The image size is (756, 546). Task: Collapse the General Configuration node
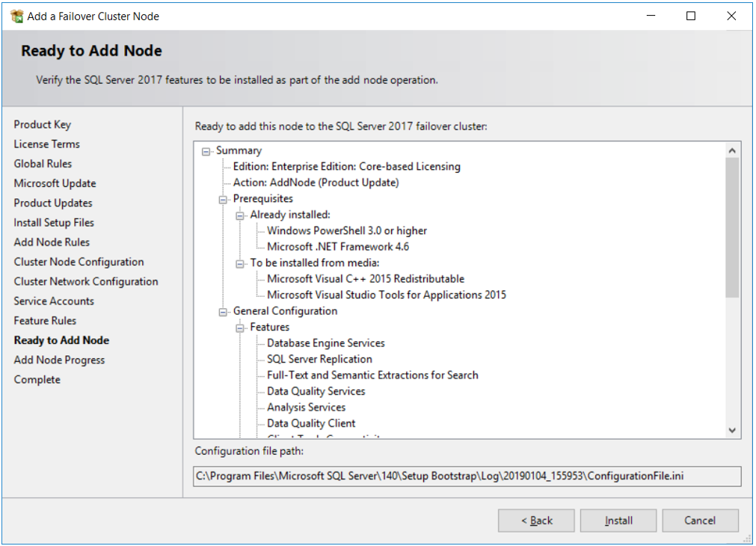click(x=223, y=312)
